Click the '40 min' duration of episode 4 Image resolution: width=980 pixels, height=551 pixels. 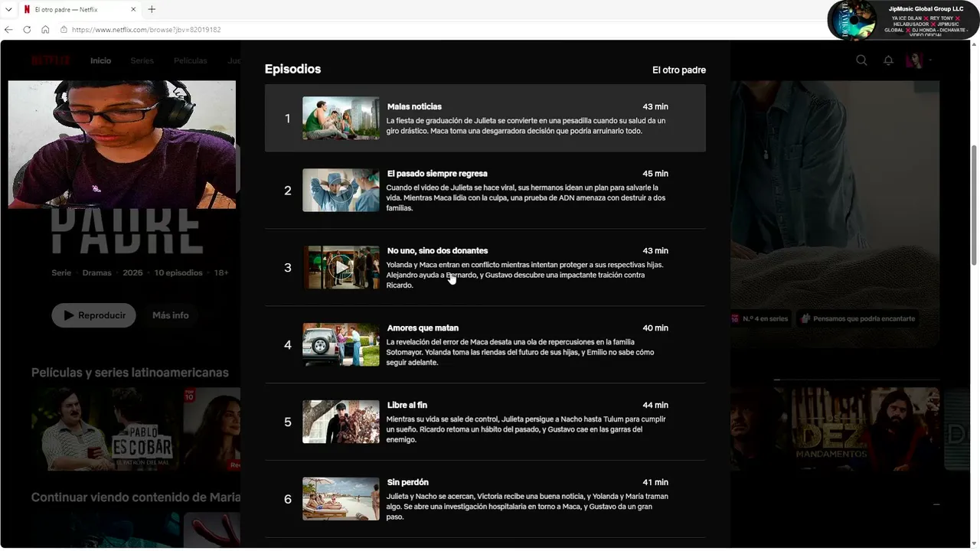pyautogui.click(x=655, y=328)
